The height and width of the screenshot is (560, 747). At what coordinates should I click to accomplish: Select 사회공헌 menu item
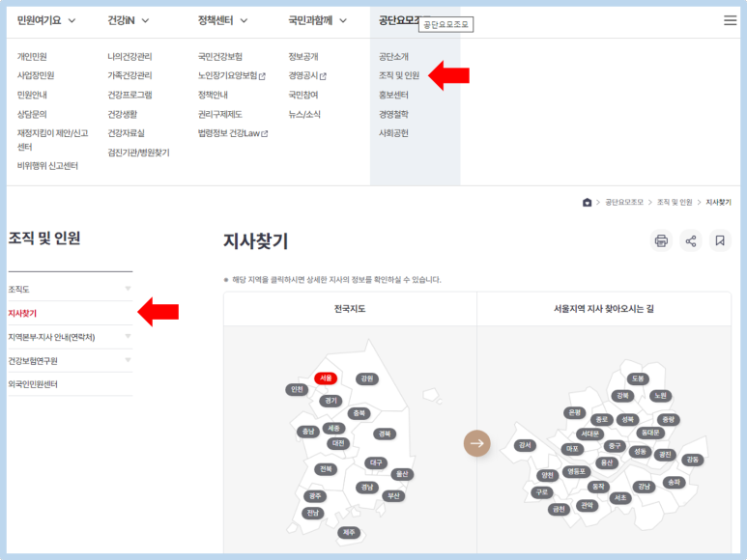coord(393,133)
